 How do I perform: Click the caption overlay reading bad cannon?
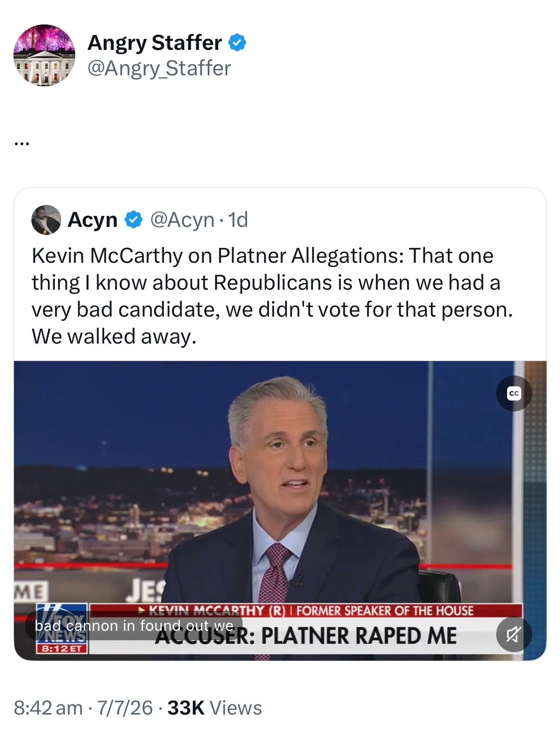pyautogui.click(x=134, y=626)
